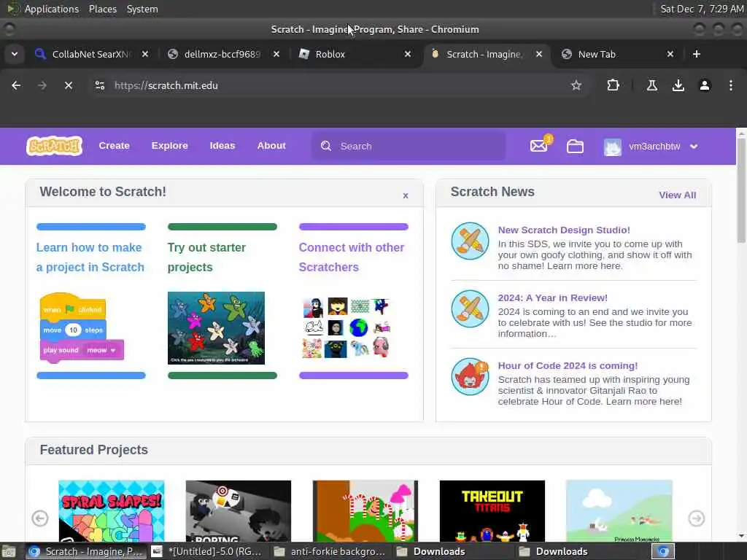Viewport: 747px width, 560px height.
Task: Open New Scratch Design Studio! headline
Action: pyautogui.click(x=564, y=230)
